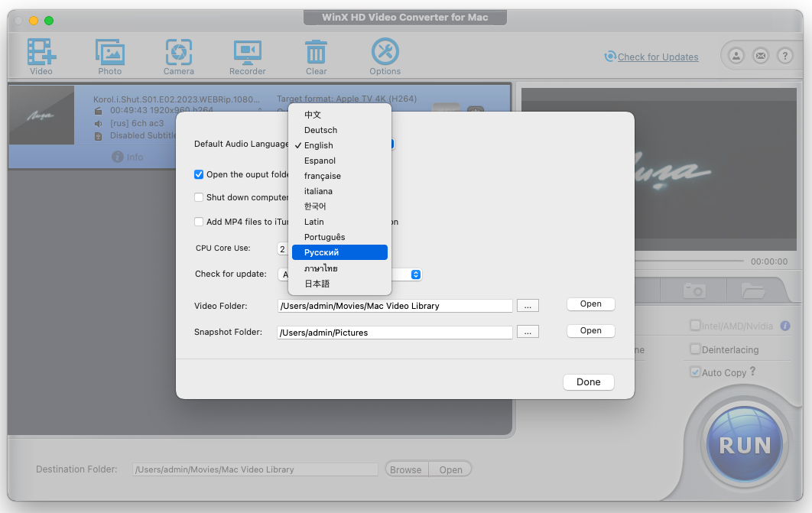The height and width of the screenshot is (513, 812).
Task: Click the Intel/AMD/Nvidia info icon
Action: tap(785, 326)
